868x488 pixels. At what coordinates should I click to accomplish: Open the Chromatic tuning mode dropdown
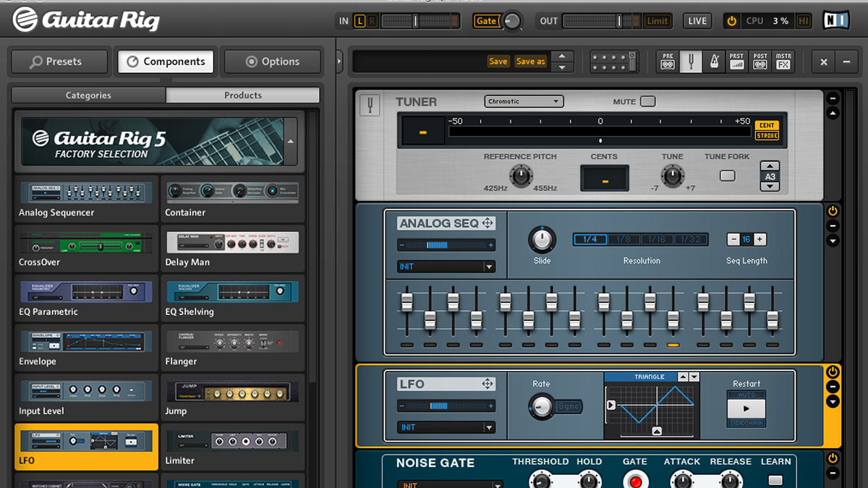coord(524,101)
